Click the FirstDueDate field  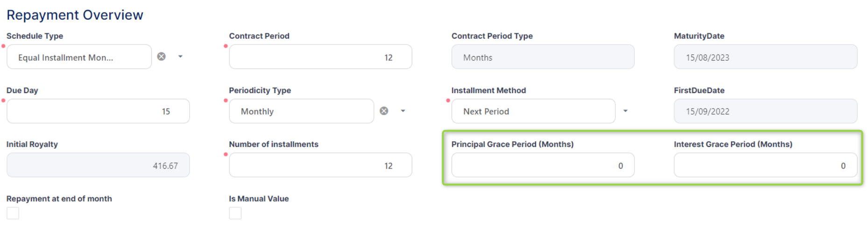pyautogui.click(x=765, y=111)
